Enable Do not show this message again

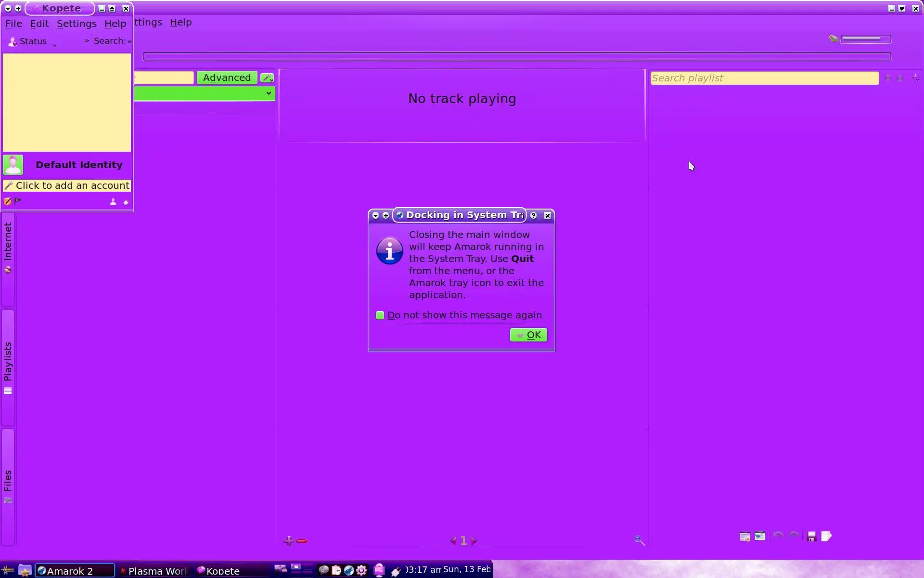[380, 315]
